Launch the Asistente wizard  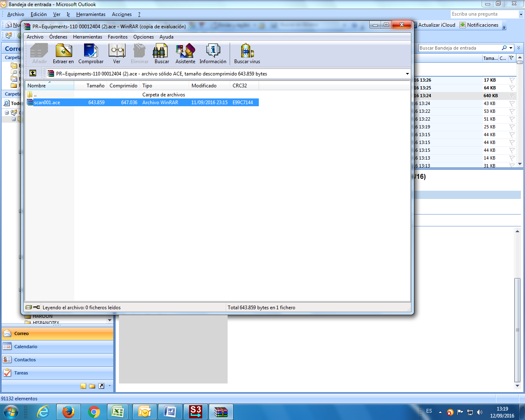click(185, 54)
